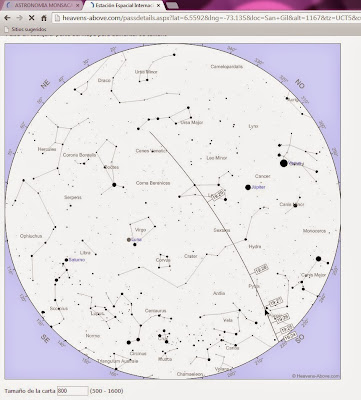Click the Circinus constellation label

click(138, 353)
